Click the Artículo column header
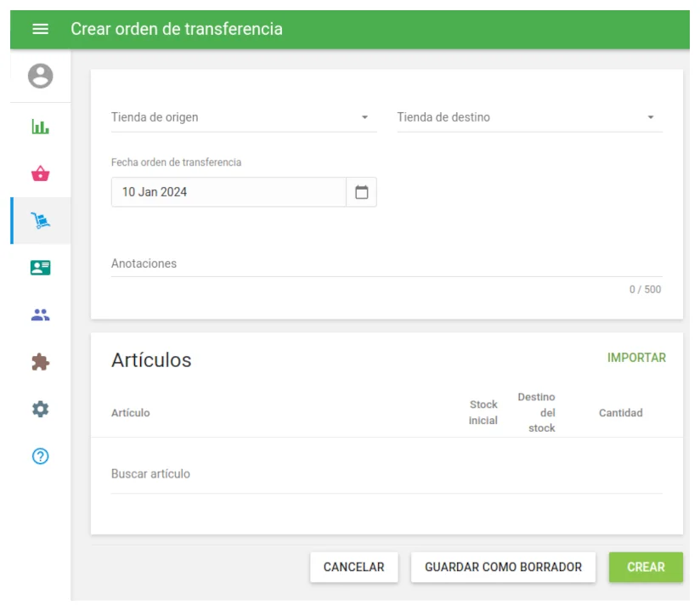This screenshot has height=611, width=700. coord(130,413)
